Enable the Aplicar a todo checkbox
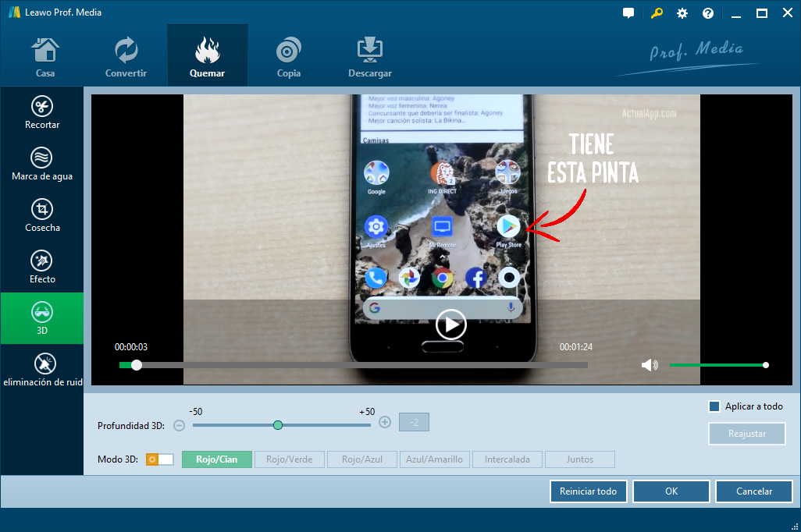 point(714,406)
